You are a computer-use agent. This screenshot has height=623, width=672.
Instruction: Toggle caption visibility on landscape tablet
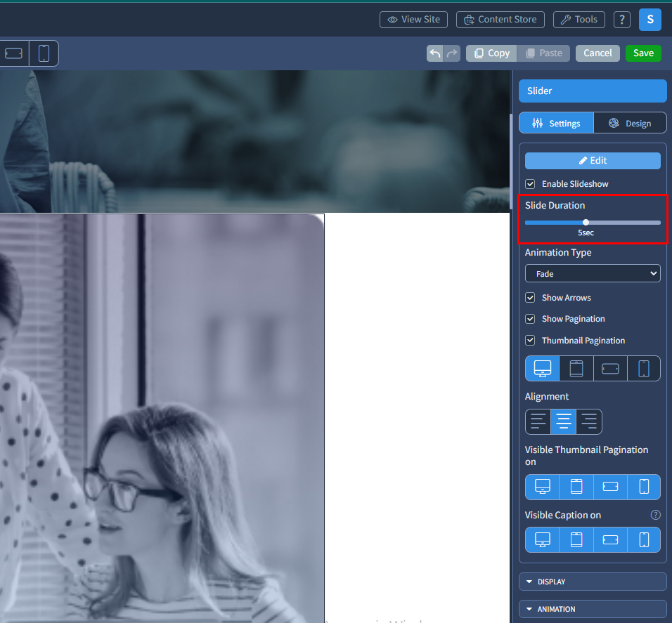point(610,540)
